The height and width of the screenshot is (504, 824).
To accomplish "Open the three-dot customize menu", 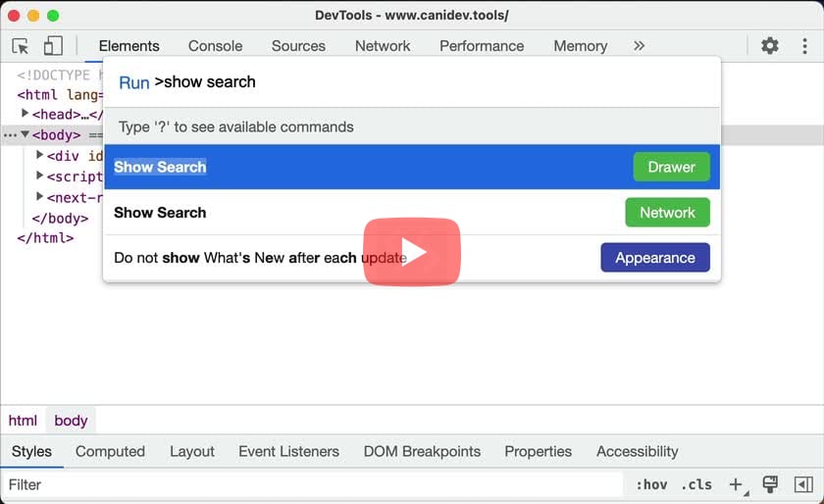I will 804,46.
